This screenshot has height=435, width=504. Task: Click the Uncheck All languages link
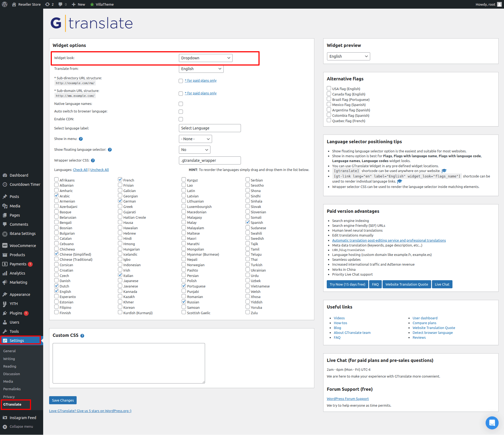point(99,170)
